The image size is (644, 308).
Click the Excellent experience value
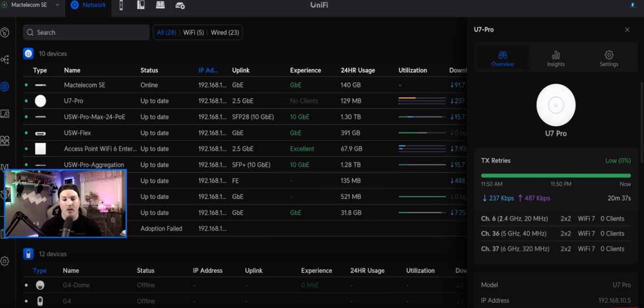[x=302, y=149]
